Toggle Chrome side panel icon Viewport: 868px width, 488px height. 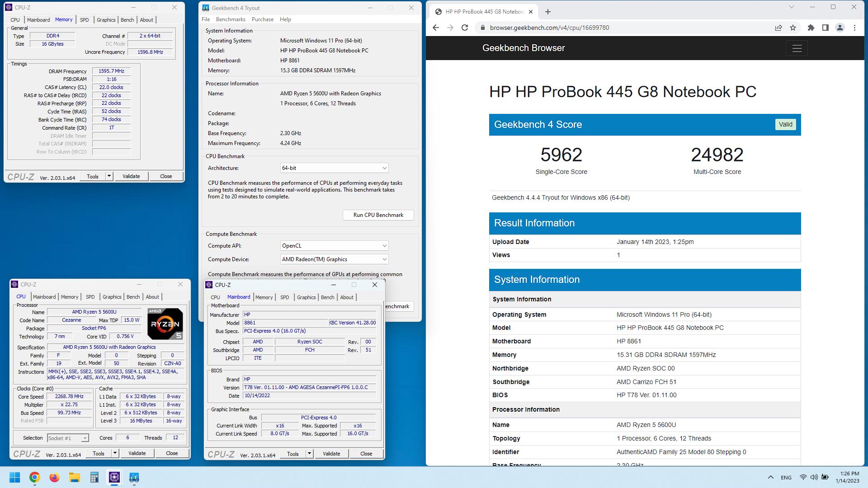tap(826, 28)
